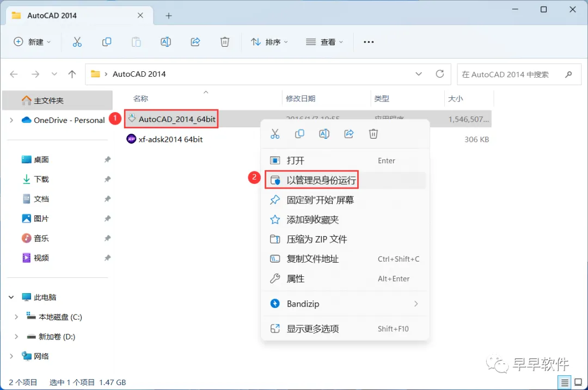This screenshot has height=390, width=588.
Task: Open the Bandizip submenu
Action: (345, 304)
